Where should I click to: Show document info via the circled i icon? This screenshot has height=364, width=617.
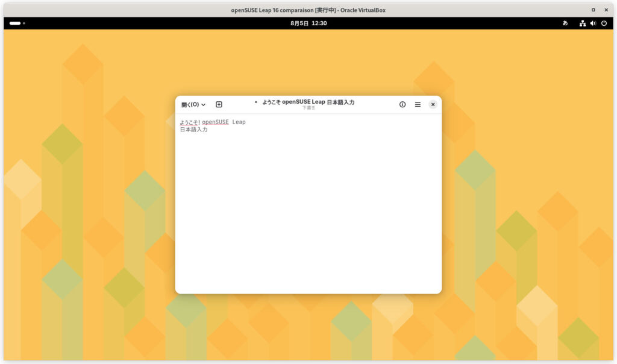tap(402, 104)
